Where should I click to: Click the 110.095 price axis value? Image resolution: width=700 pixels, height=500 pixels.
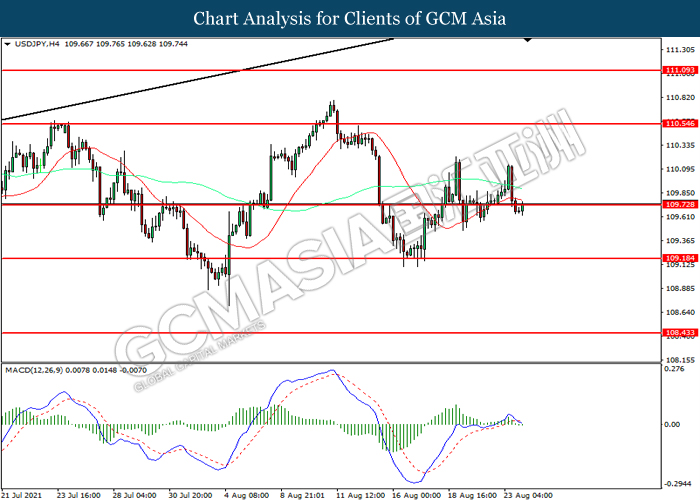680,169
